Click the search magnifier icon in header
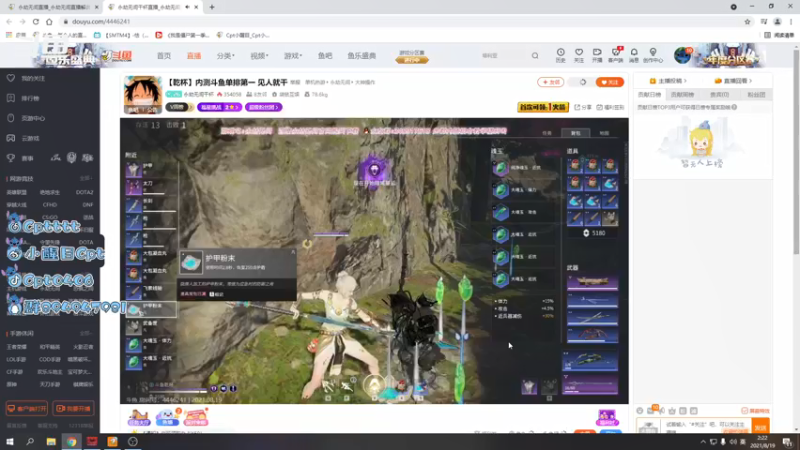 click(535, 56)
